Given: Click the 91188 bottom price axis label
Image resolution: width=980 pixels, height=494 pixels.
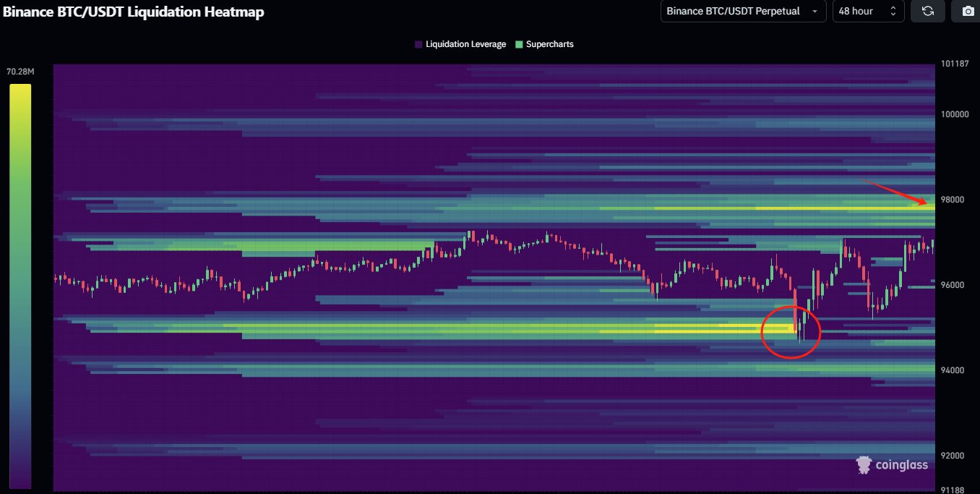Looking at the screenshot, I should coord(951,489).
